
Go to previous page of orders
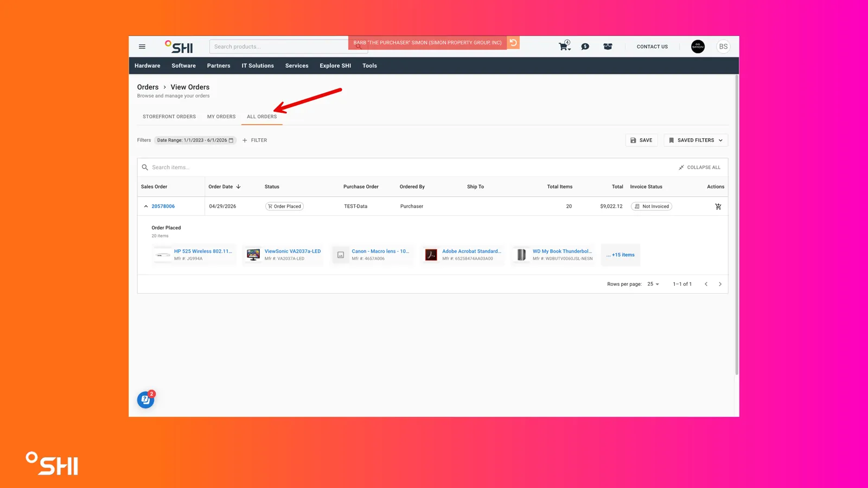[x=706, y=284]
